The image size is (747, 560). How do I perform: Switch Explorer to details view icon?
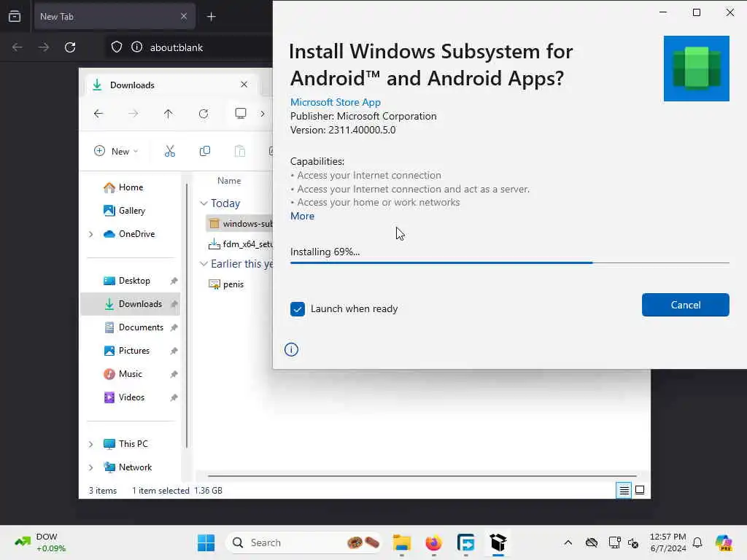tap(624, 490)
